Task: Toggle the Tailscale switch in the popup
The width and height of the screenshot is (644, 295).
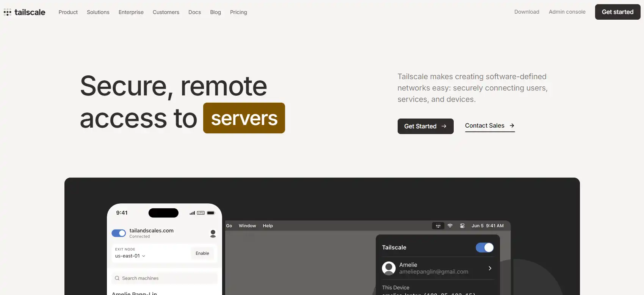Action: pos(485,248)
